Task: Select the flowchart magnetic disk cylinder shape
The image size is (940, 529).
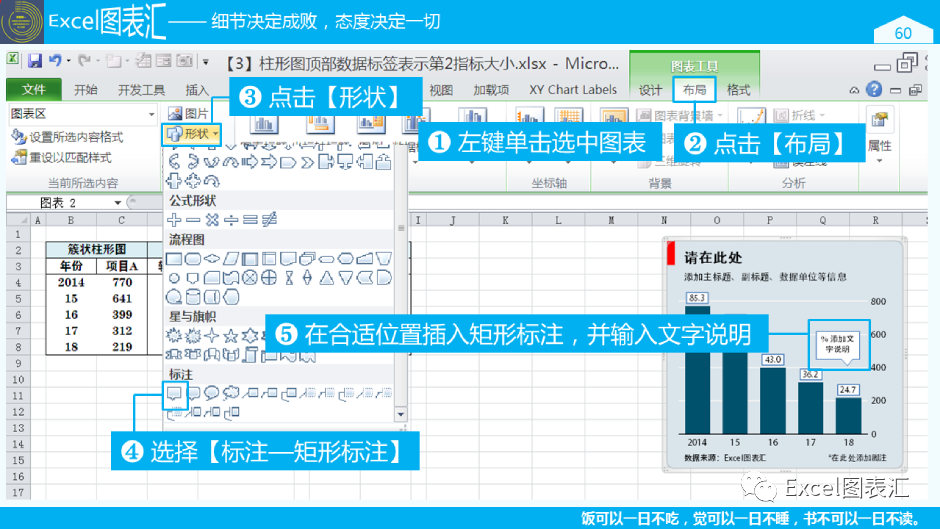Action: point(193,297)
